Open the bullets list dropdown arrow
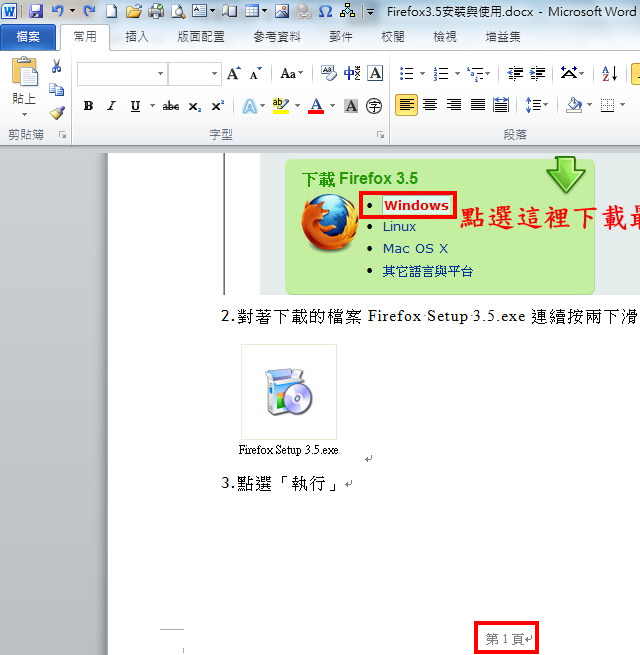This screenshot has height=655, width=640. (x=422, y=74)
